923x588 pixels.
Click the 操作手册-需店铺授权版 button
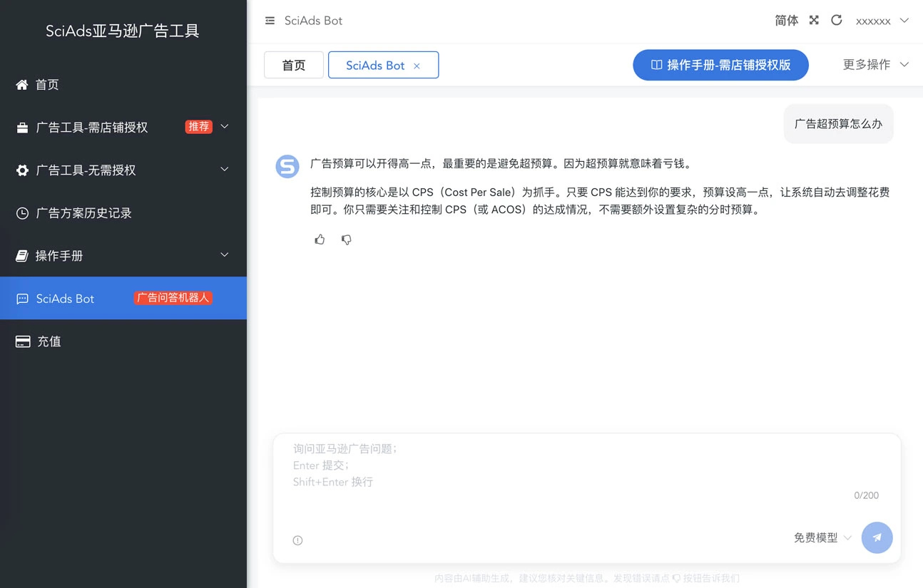click(720, 65)
